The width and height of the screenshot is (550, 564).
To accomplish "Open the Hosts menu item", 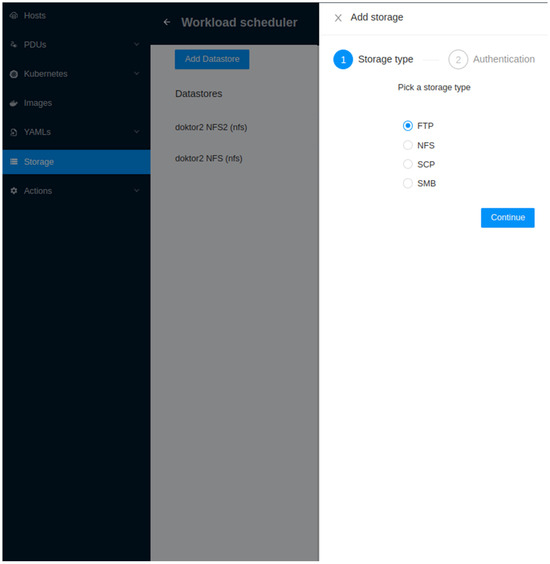I will click(x=76, y=15).
